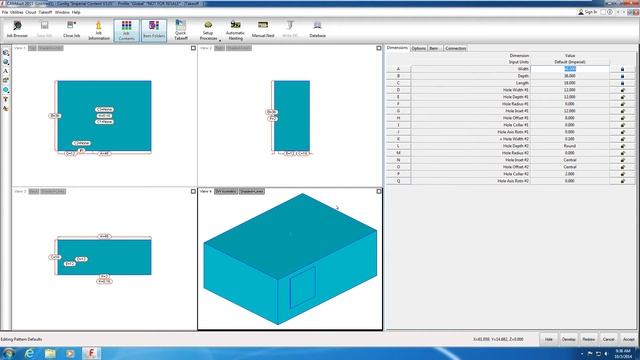
Task: Open the Takeoff menu
Action: click(45, 12)
